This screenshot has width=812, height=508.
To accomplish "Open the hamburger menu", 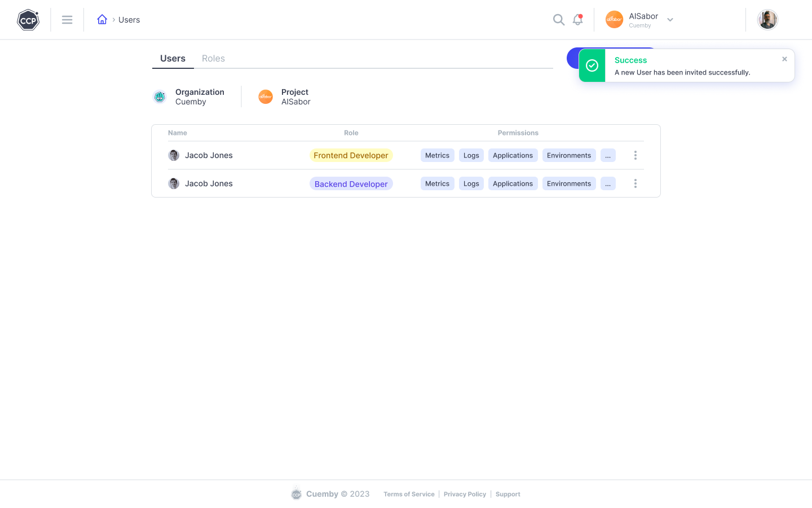I will click(67, 20).
